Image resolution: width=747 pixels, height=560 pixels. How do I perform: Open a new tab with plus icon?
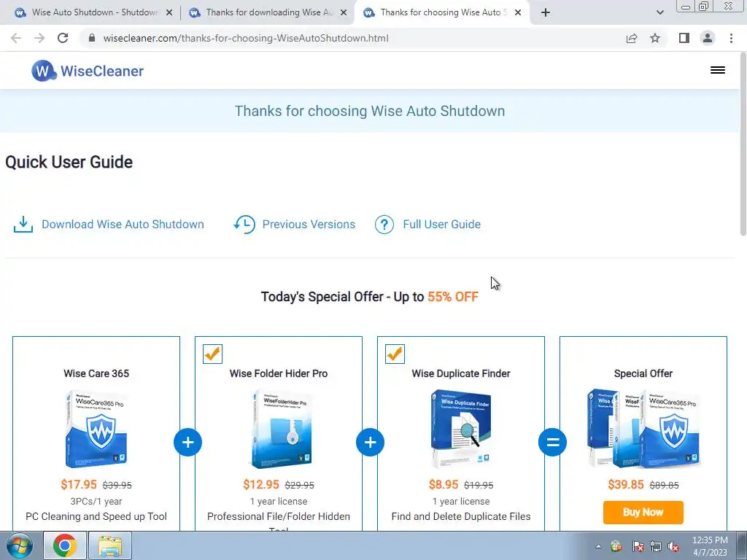tap(546, 13)
